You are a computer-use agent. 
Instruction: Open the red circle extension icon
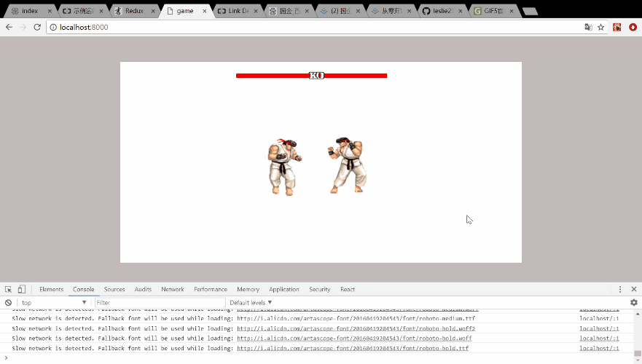(x=633, y=27)
